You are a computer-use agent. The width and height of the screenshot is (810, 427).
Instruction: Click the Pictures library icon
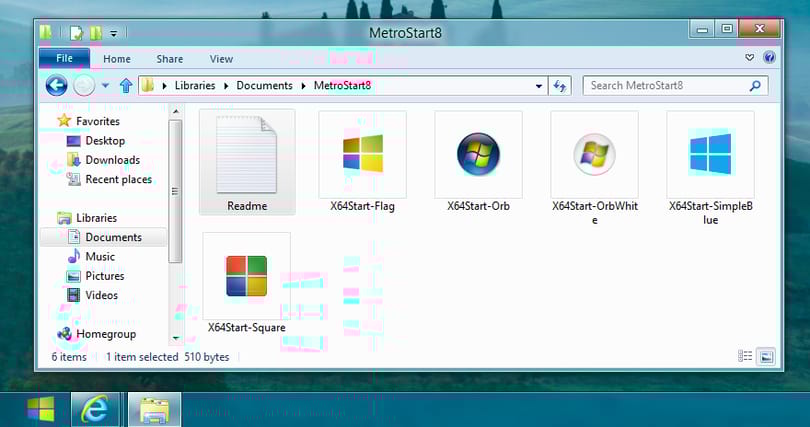click(x=74, y=276)
